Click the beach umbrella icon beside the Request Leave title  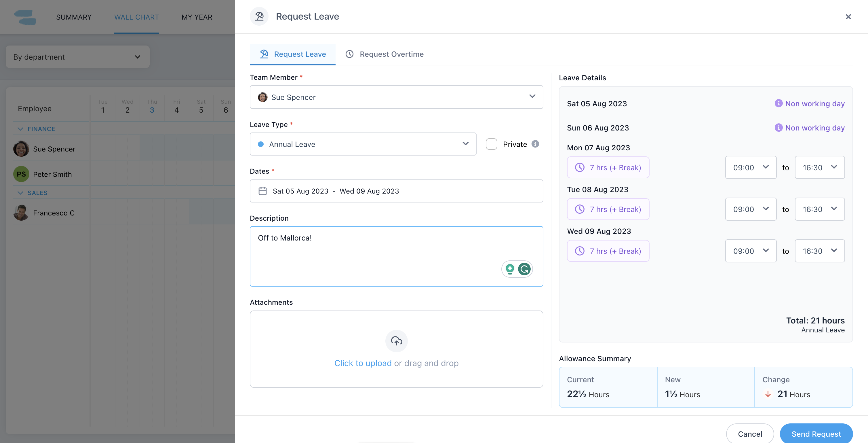(259, 16)
